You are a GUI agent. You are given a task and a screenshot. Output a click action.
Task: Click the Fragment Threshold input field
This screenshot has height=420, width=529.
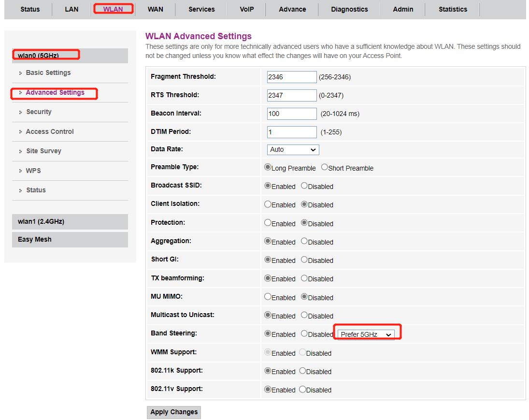292,77
